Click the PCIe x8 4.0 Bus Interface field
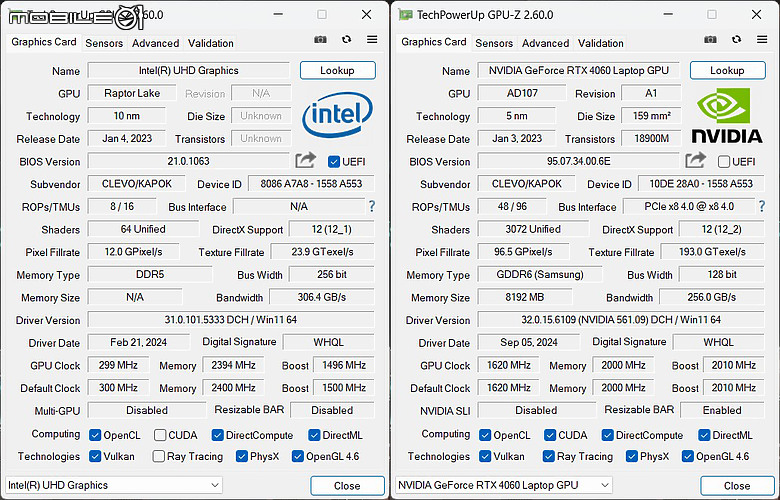The width and height of the screenshot is (780, 500). [689, 206]
